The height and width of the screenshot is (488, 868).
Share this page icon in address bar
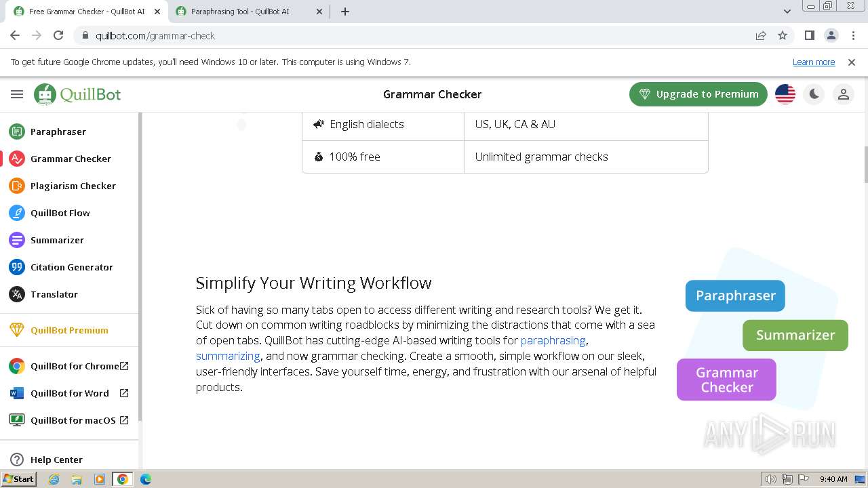coord(761,36)
